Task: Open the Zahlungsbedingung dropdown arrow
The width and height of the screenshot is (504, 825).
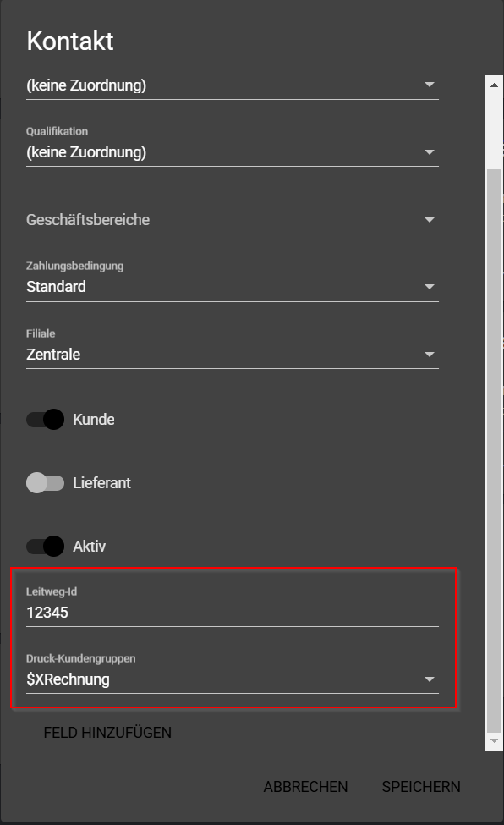Action: point(430,287)
